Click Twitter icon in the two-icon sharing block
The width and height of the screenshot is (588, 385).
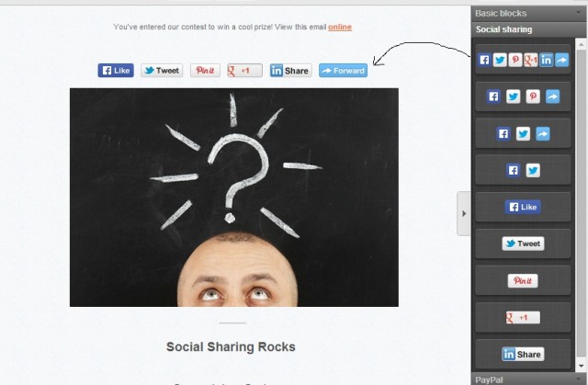coord(533,171)
